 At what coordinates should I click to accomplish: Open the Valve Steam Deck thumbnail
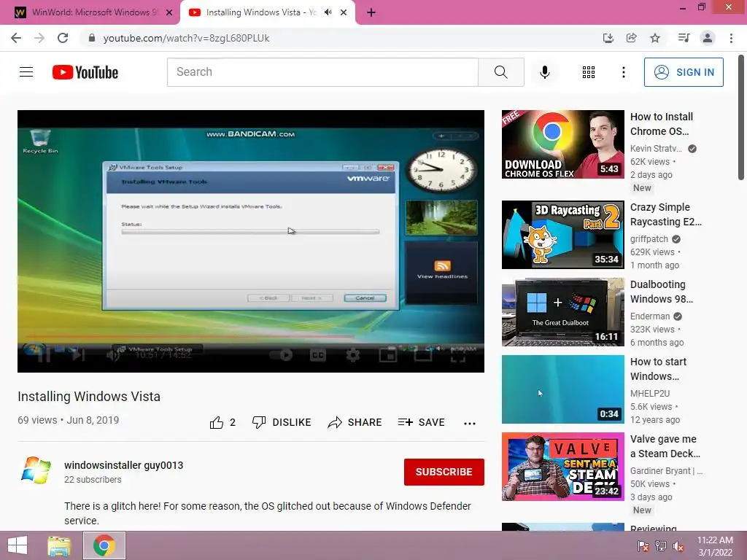(562, 467)
